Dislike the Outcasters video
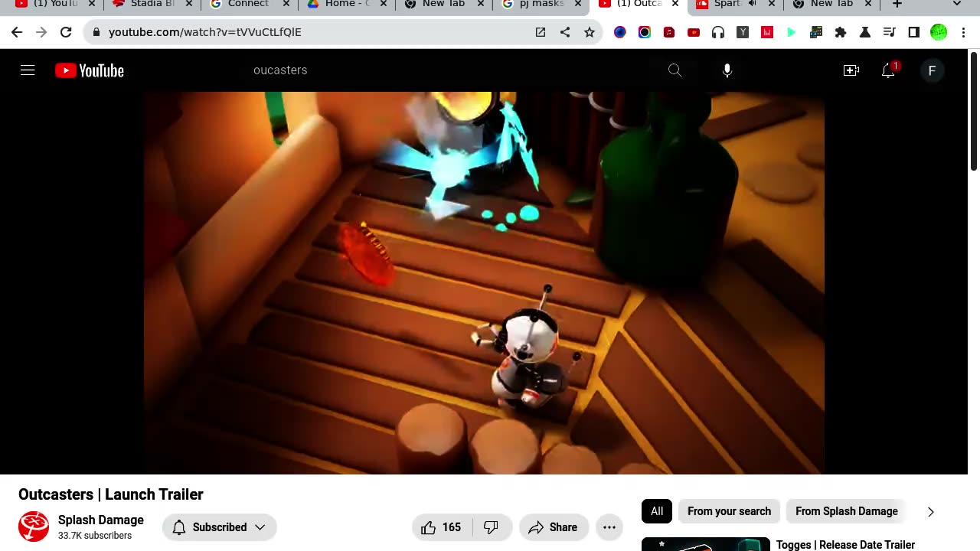 click(492, 527)
